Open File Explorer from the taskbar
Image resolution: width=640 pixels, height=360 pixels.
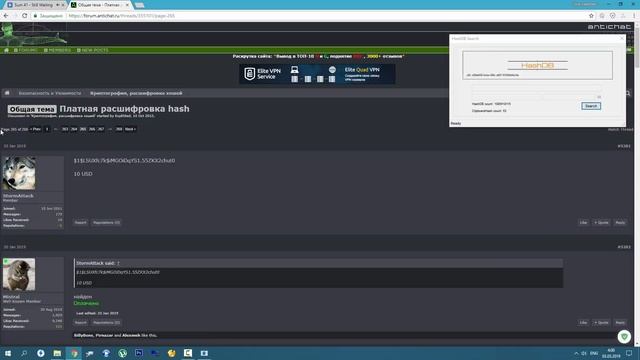point(57,353)
